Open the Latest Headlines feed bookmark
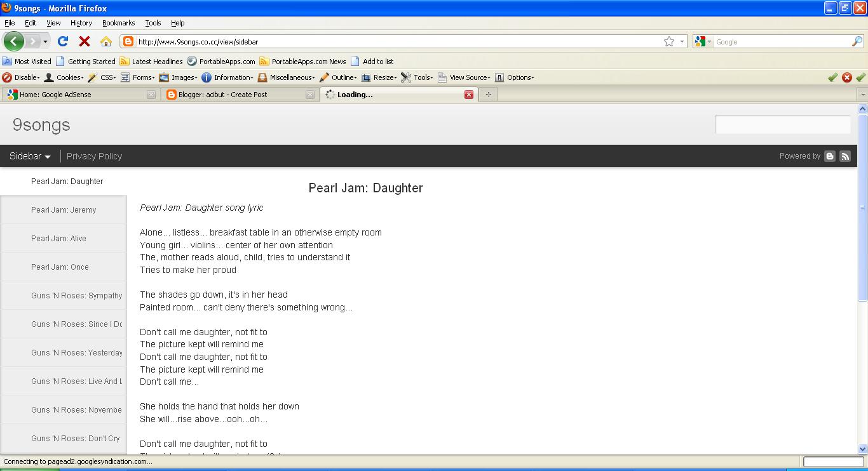The width and height of the screenshot is (868, 471). coord(151,62)
